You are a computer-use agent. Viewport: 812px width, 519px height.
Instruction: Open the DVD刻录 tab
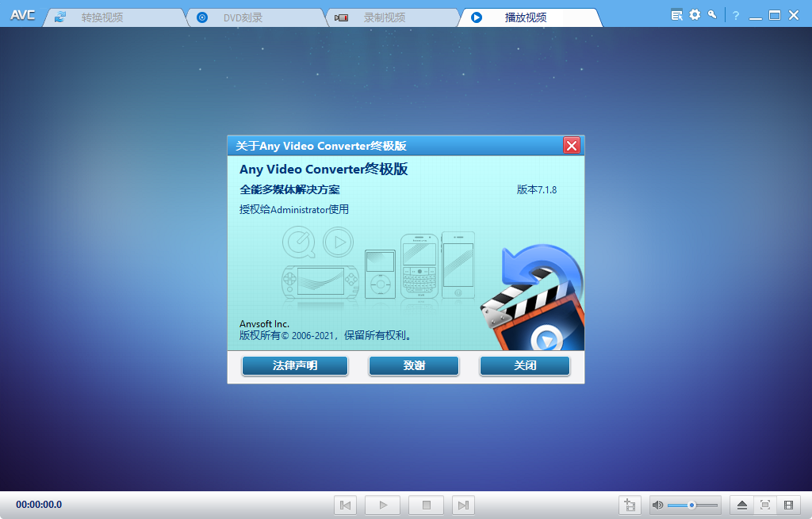[x=256, y=17]
